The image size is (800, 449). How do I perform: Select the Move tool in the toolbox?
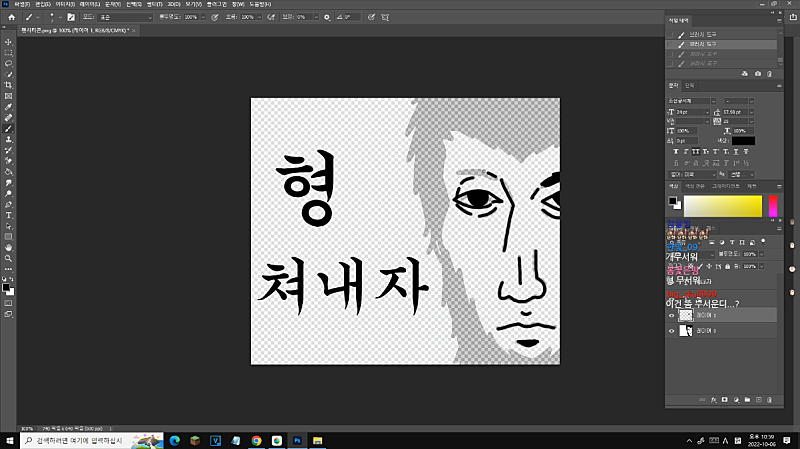coord(9,42)
